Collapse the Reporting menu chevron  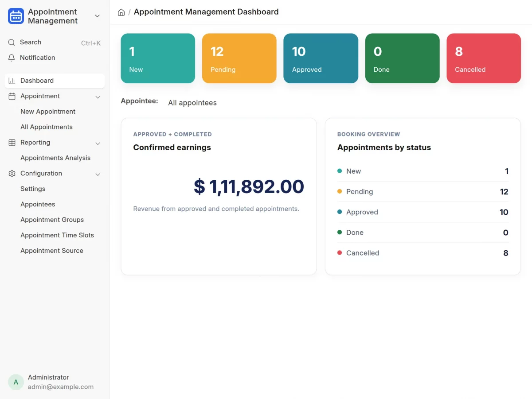pyautogui.click(x=98, y=143)
